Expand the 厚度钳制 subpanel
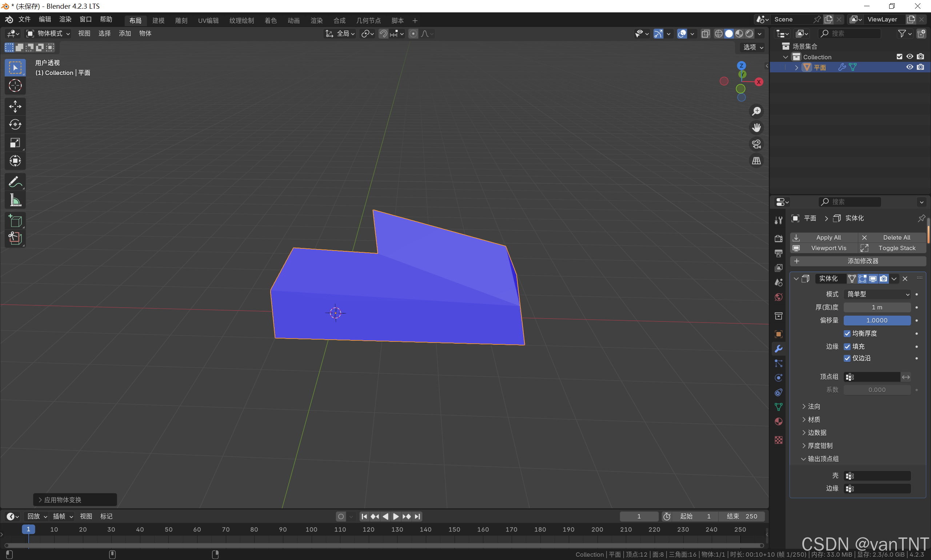931x560 pixels. coord(820,446)
